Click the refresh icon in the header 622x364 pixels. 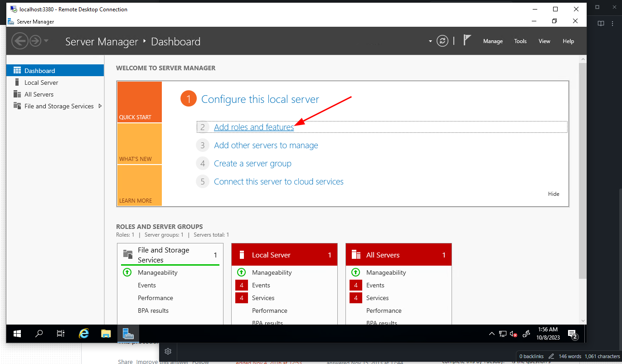(442, 41)
